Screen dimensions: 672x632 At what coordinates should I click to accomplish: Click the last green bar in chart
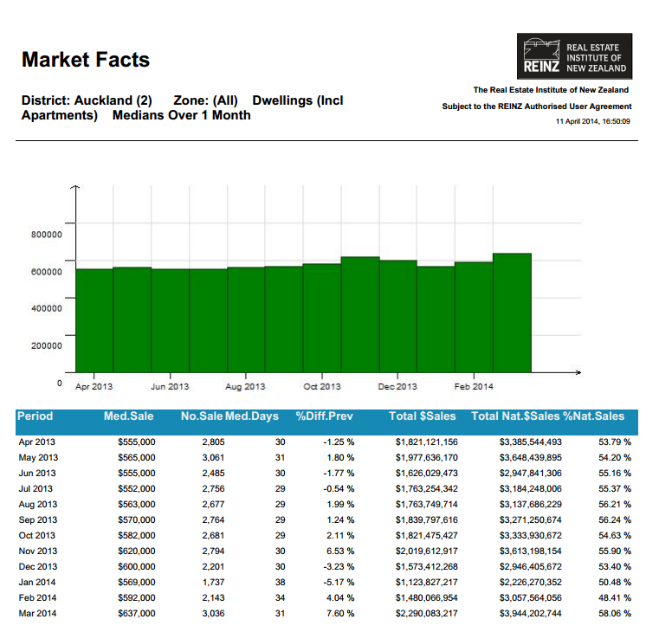click(512, 311)
